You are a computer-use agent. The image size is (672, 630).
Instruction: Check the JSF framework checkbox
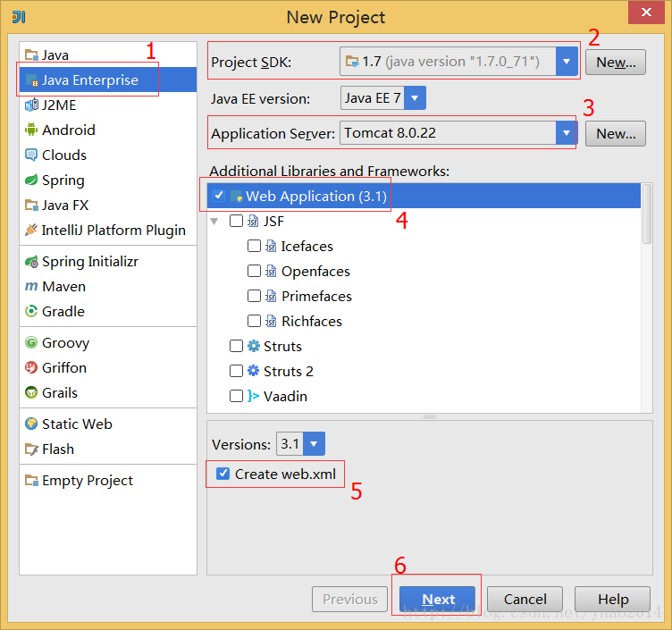click(x=236, y=221)
